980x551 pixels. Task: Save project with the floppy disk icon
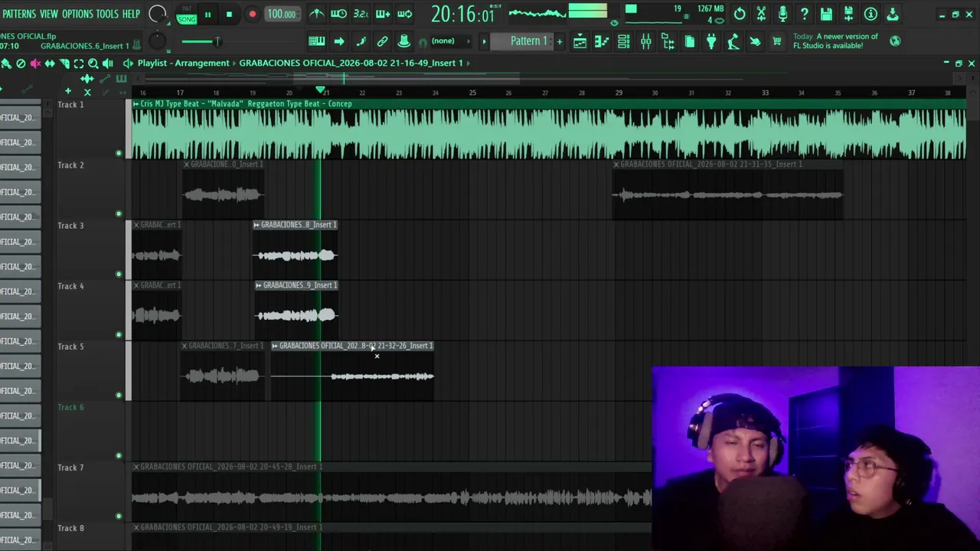pyautogui.click(x=826, y=14)
